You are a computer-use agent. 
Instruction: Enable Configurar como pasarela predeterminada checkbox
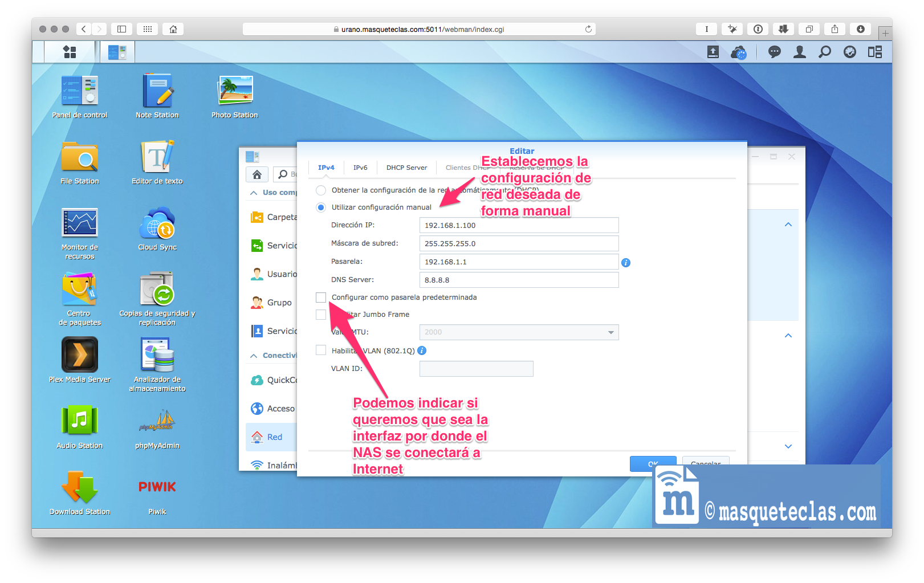[x=321, y=297]
